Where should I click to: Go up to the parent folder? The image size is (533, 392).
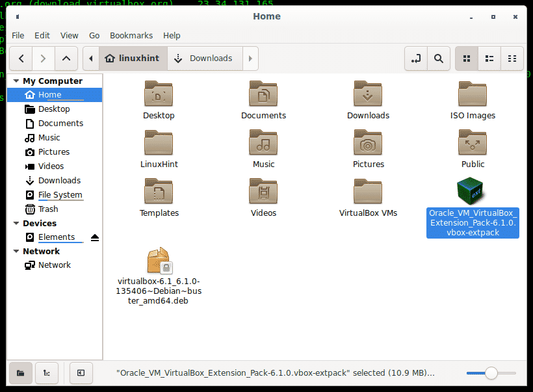(66, 59)
